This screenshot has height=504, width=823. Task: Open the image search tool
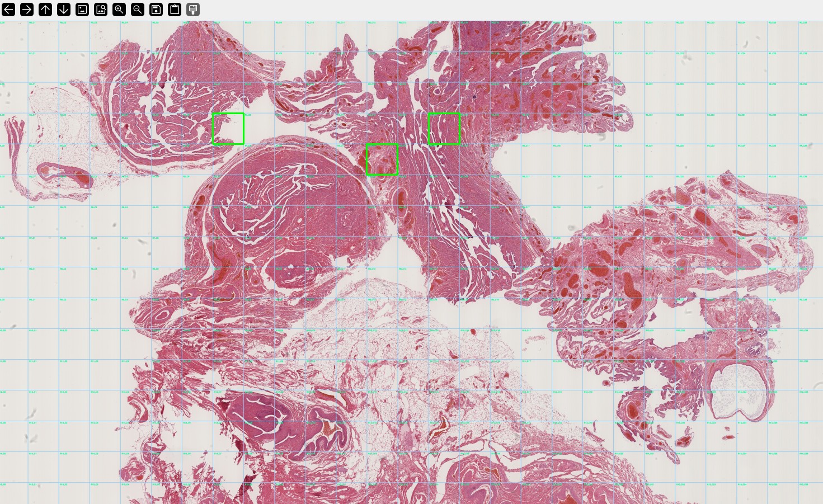tap(100, 9)
